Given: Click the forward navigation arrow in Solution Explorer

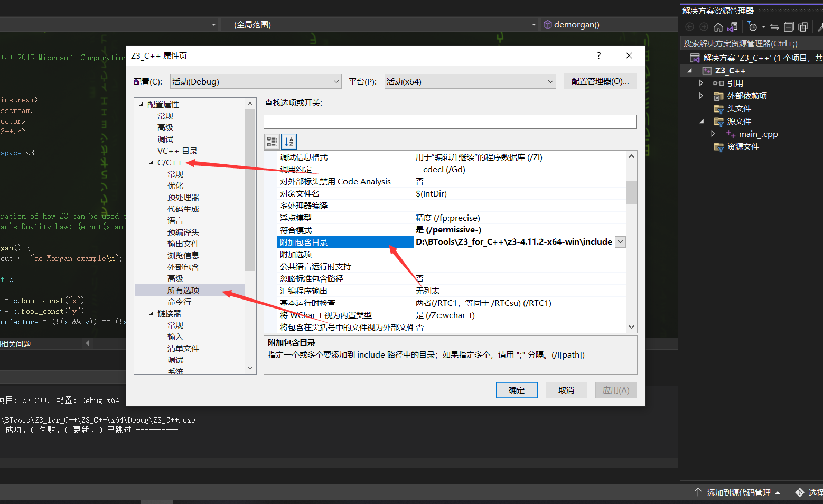Looking at the screenshot, I should coord(703,27).
